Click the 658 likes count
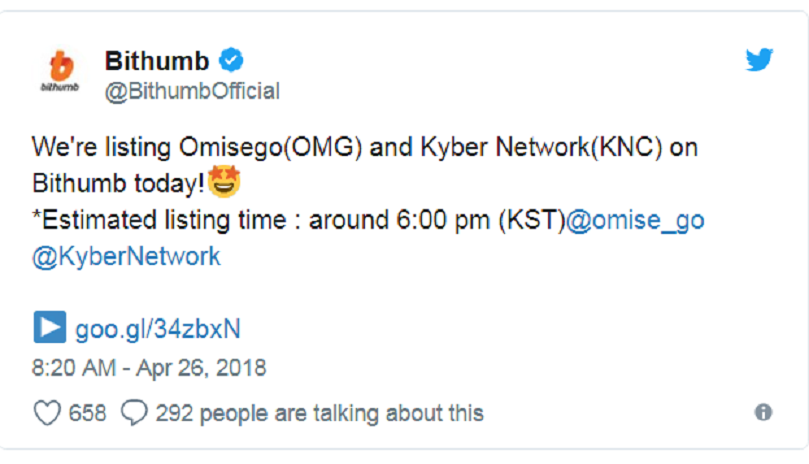 [x=87, y=412]
